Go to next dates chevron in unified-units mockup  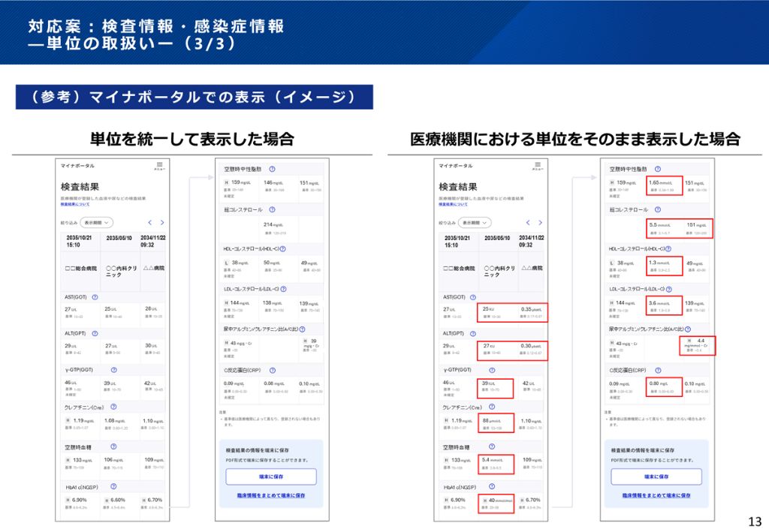[162, 222]
